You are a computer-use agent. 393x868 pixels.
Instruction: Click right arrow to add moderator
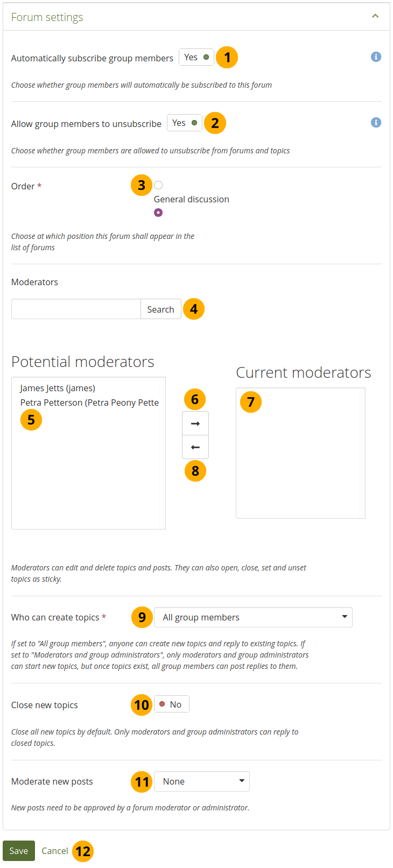195,424
